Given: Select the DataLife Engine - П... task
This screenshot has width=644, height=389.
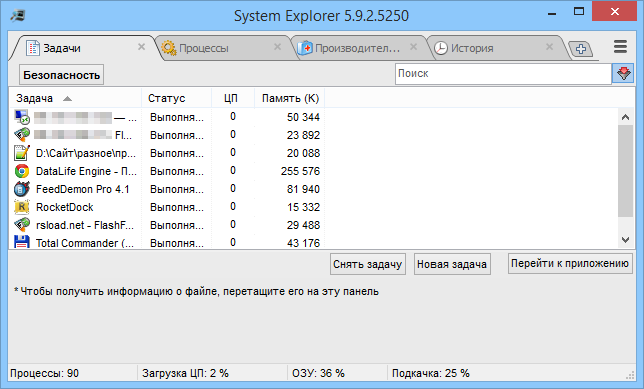Looking at the screenshot, I should click(x=86, y=171).
